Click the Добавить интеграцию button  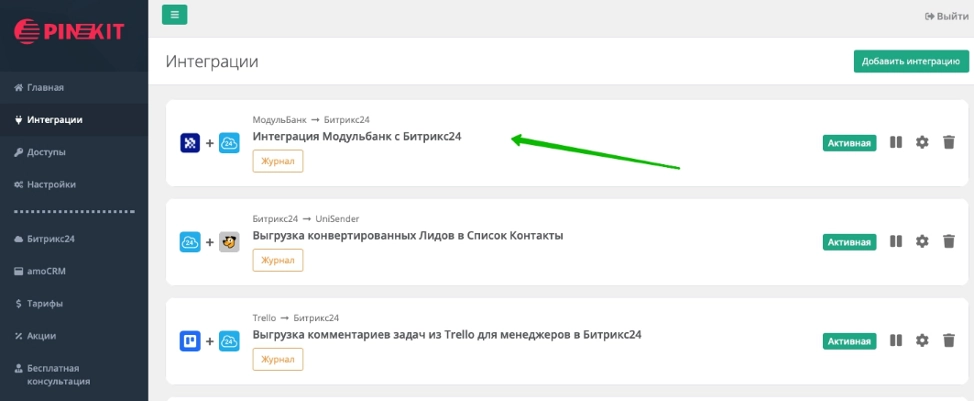tap(911, 61)
